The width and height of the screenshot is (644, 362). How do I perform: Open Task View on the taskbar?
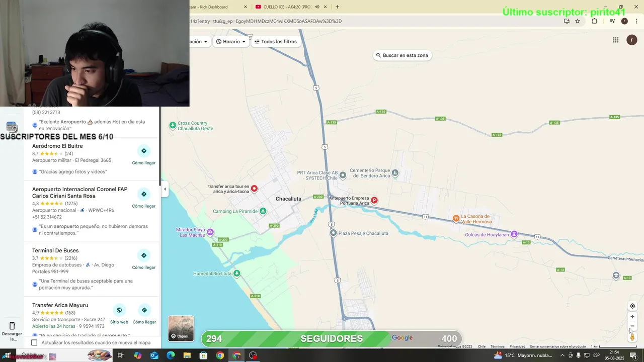121,355
